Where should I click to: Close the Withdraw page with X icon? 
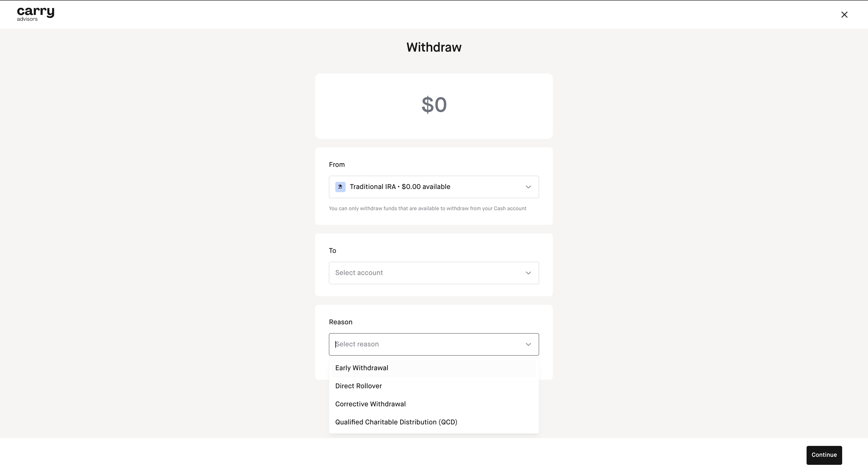(844, 14)
